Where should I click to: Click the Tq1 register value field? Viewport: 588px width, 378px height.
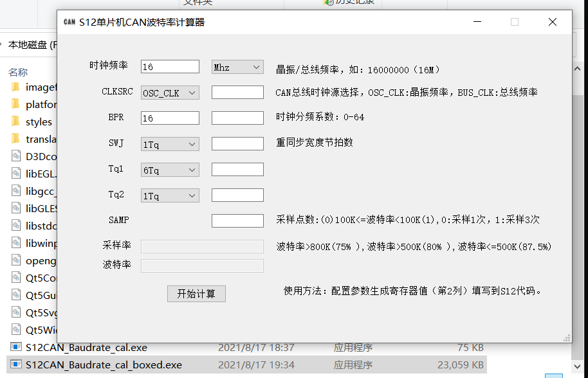(237, 169)
